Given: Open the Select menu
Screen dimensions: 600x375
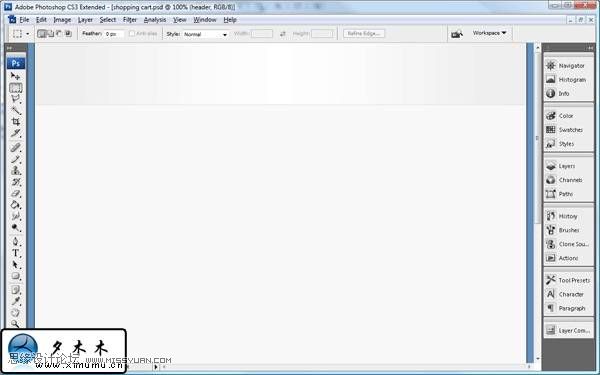Looking at the screenshot, I should click(x=108, y=20).
